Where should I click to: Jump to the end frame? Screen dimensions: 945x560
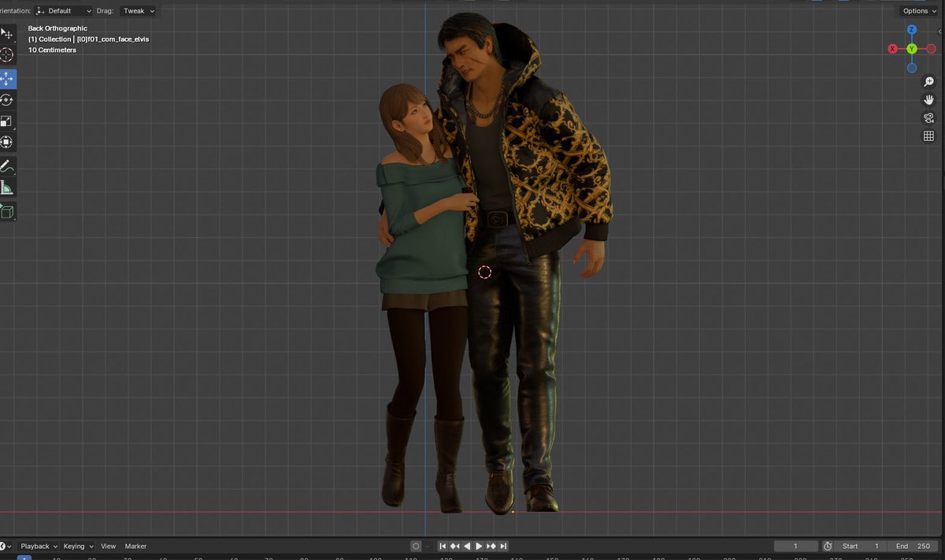click(x=503, y=546)
